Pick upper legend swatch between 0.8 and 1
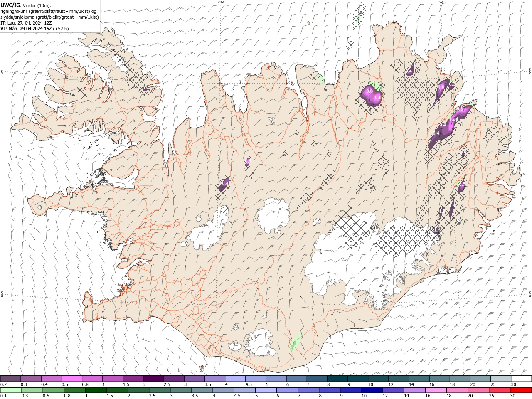532x399 pixels. click(92, 378)
